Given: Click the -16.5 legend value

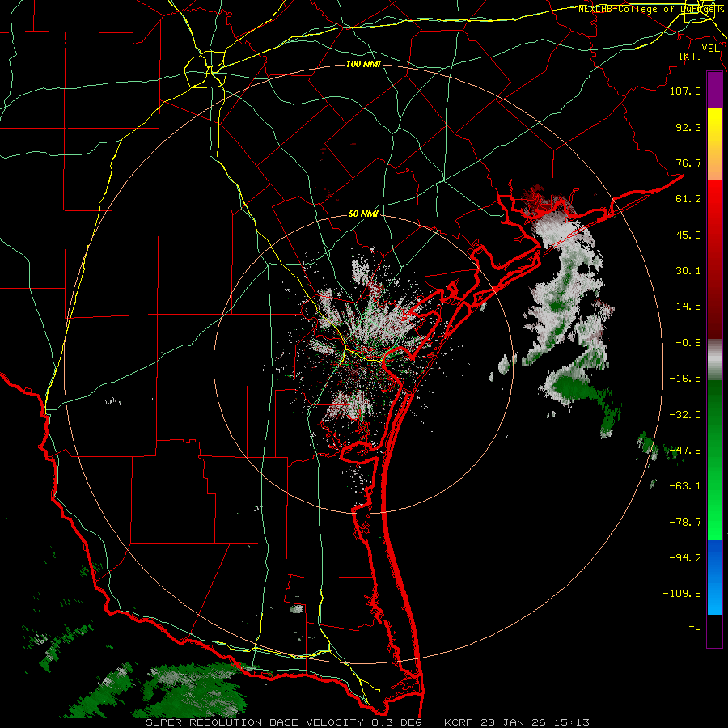Looking at the screenshot, I should coord(685,379).
